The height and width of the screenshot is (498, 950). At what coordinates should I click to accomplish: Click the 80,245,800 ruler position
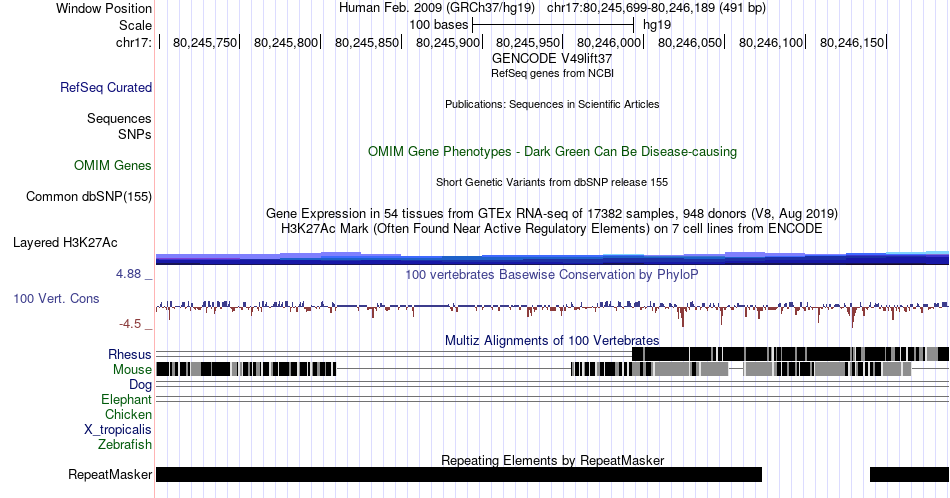286,42
